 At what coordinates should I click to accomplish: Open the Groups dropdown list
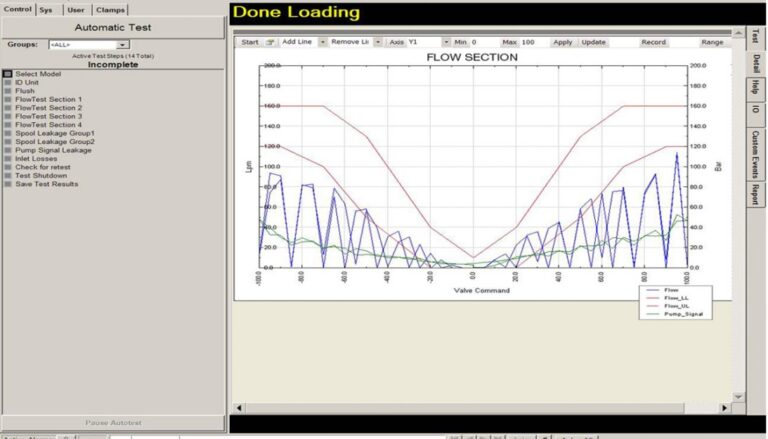pos(123,45)
